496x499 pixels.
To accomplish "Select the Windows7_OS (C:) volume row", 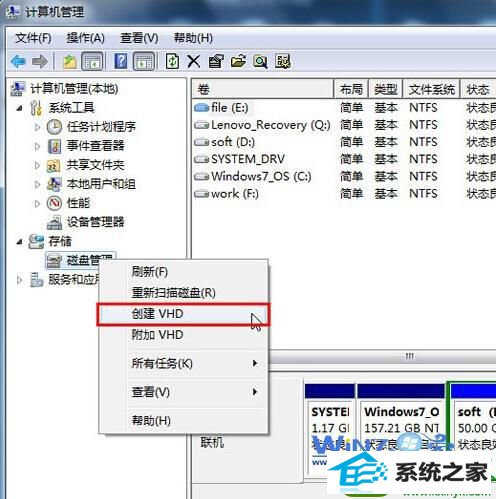I will point(344,176).
